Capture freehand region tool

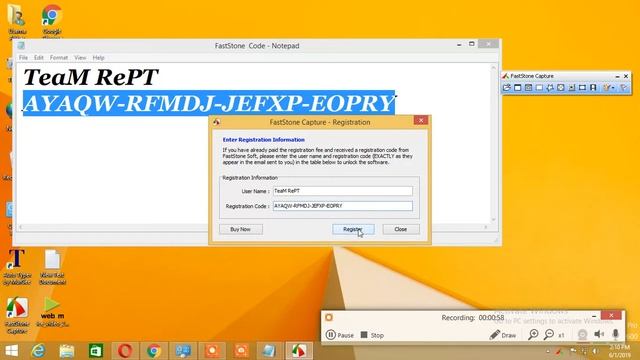click(x=550, y=87)
